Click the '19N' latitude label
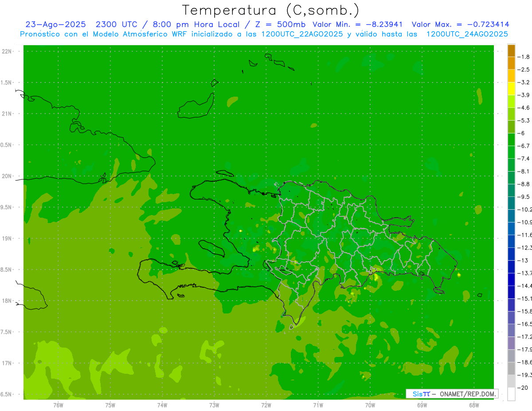Screen dimensions: 532x411 coord(8,239)
